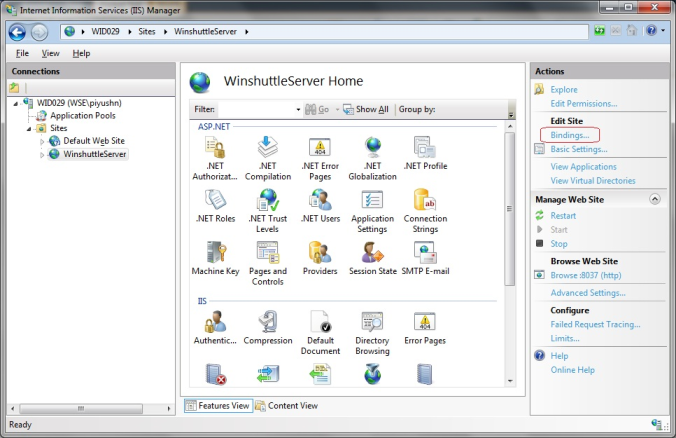Click the Restart action link
Image resolution: width=676 pixels, height=438 pixels.
tap(563, 216)
